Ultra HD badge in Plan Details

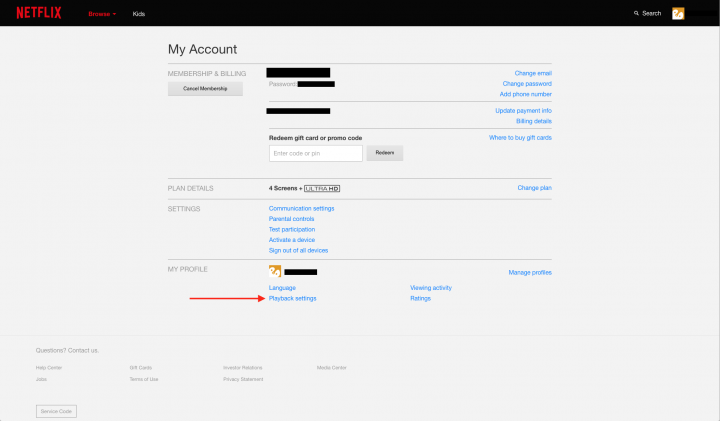(322, 189)
